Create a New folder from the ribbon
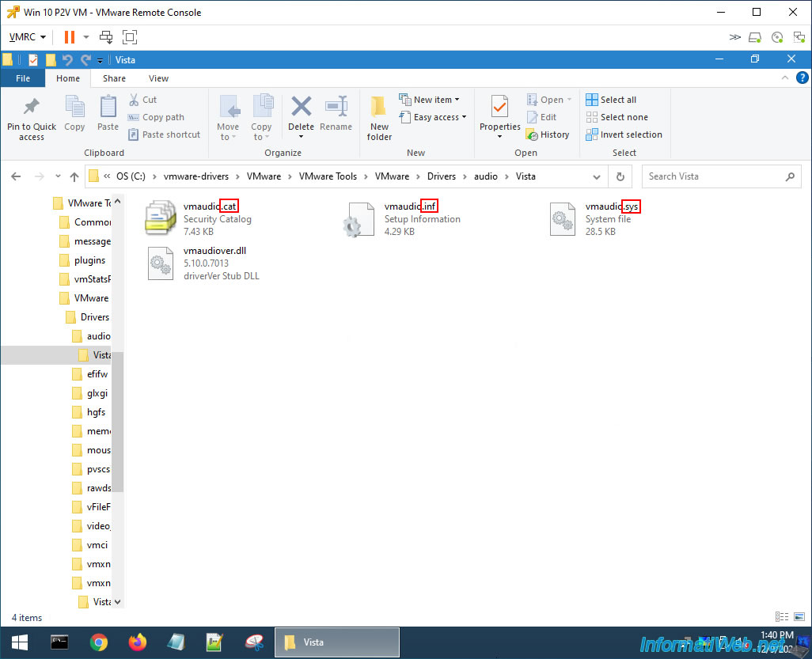812x659 pixels. 379,118
